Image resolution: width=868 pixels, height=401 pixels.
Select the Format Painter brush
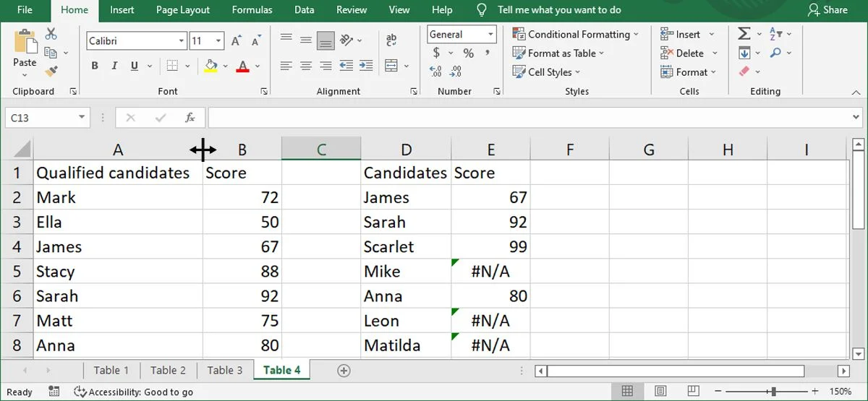51,72
